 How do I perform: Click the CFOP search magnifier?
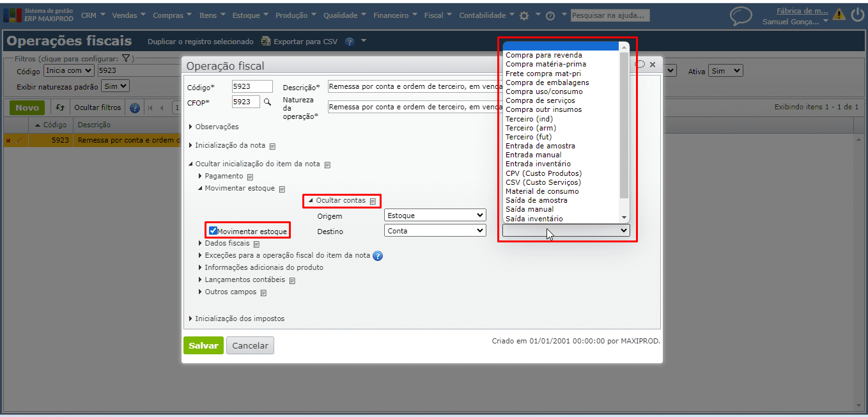pyautogui.click(x=267, y=102)
